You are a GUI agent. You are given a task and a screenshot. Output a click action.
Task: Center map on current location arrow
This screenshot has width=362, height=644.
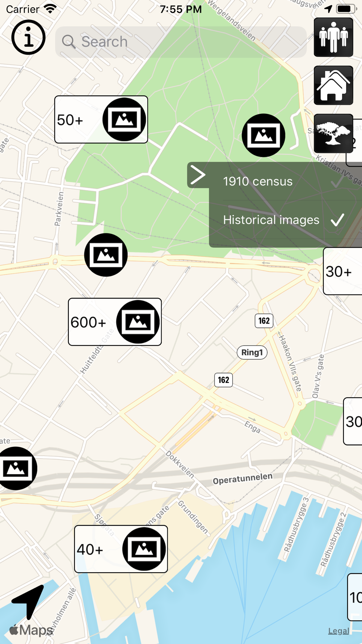click(28, 602)
